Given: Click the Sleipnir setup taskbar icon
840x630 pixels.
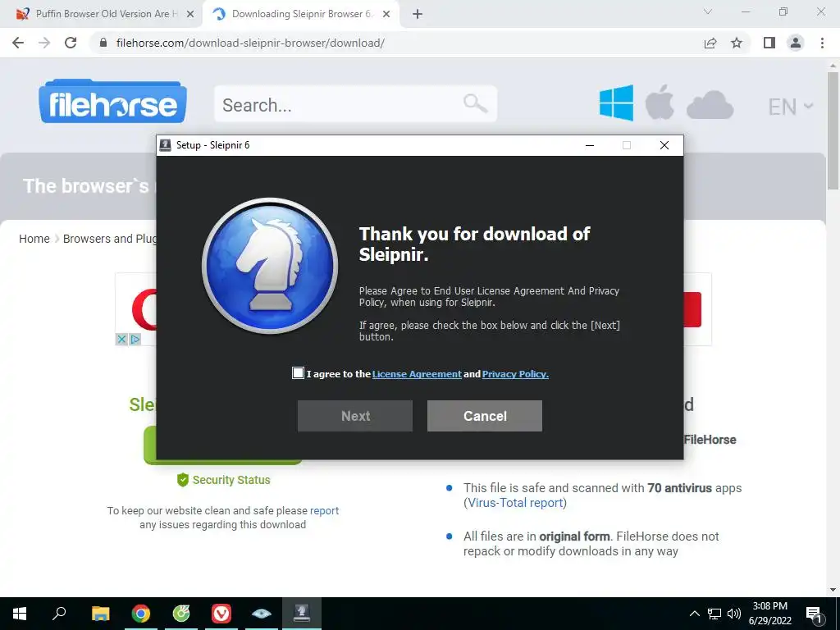Looking at the screenshot, I should (x=302, y=614).
